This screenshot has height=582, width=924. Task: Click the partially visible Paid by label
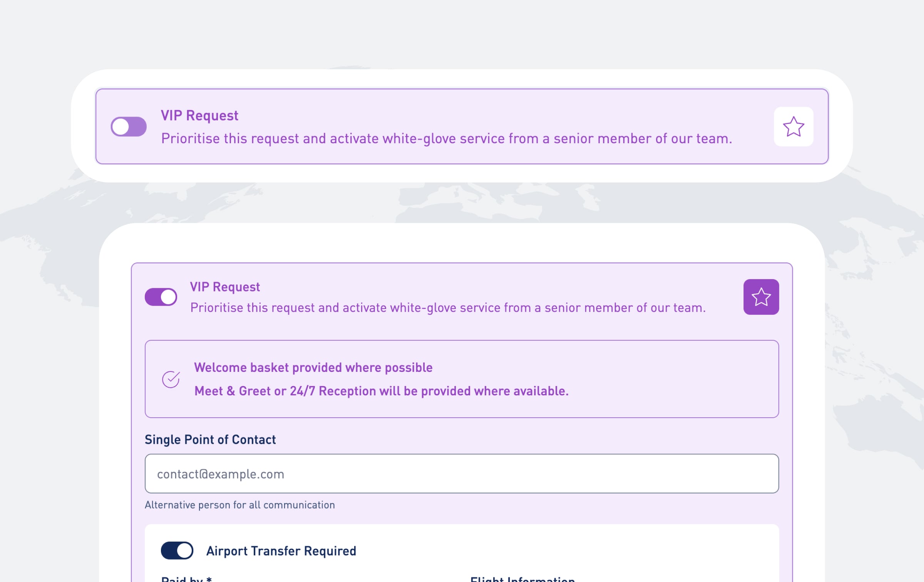(186, 579)
